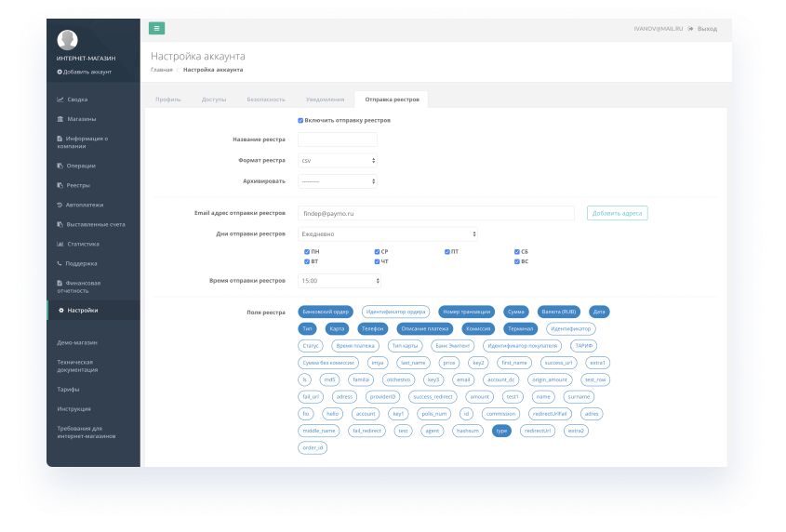Open Сводка via its chart icon

pos(60,100)
